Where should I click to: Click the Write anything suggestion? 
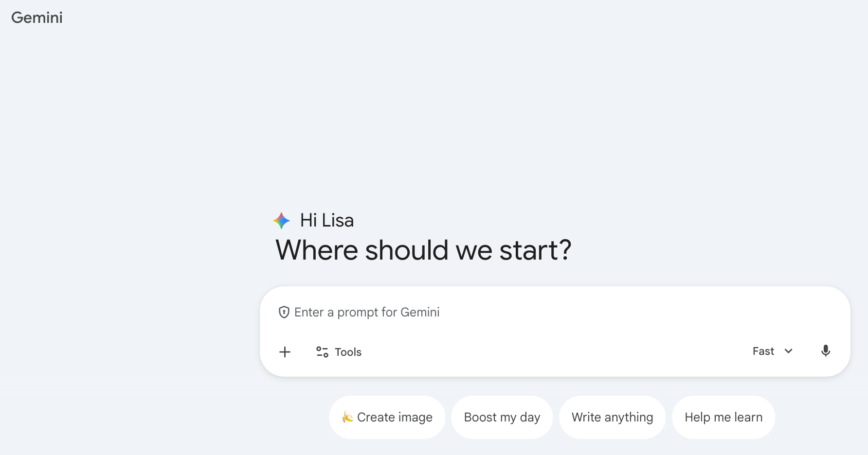point(612,417)
